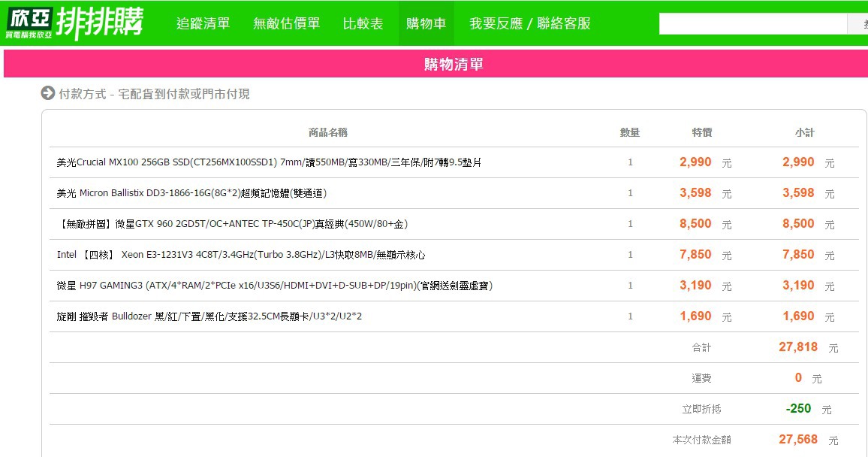The image size is (868, 457).
Task: Select the 微星 H97 GAMING3 product name
Action: [275, 286]
